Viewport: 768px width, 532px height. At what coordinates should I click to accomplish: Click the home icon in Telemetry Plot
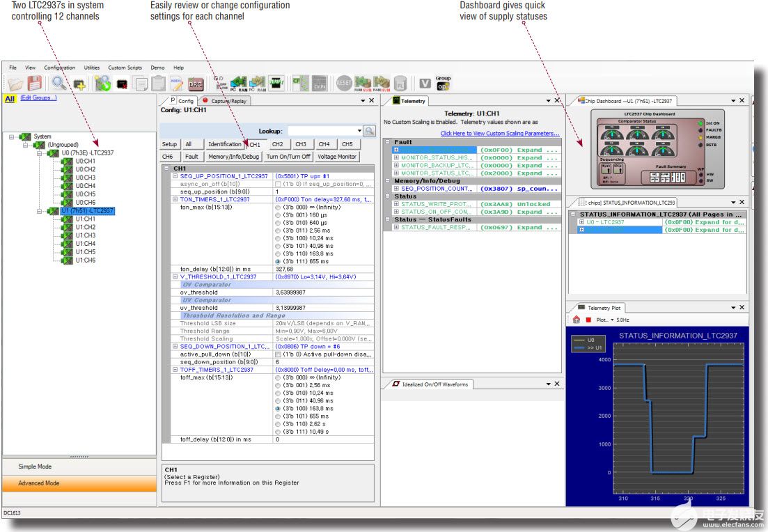[577, 320]
